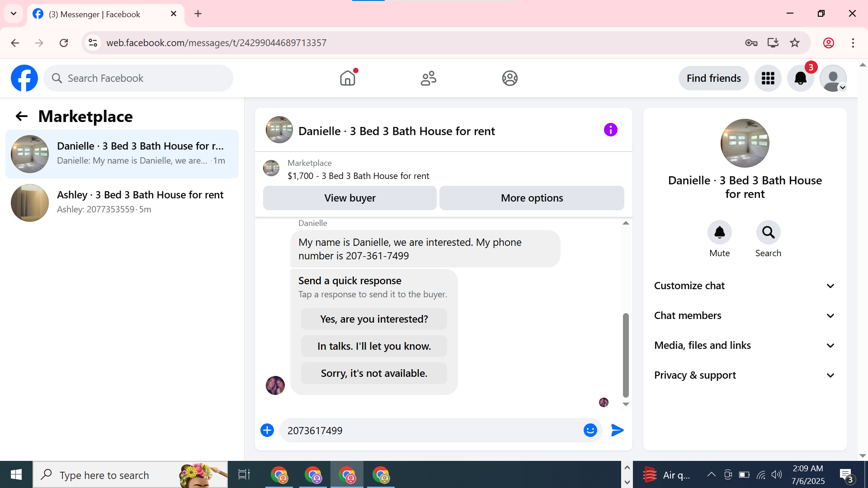Expand Customize chat section
Image resolution: width=868 pixels, height=488 pixels.
(745, 286)
